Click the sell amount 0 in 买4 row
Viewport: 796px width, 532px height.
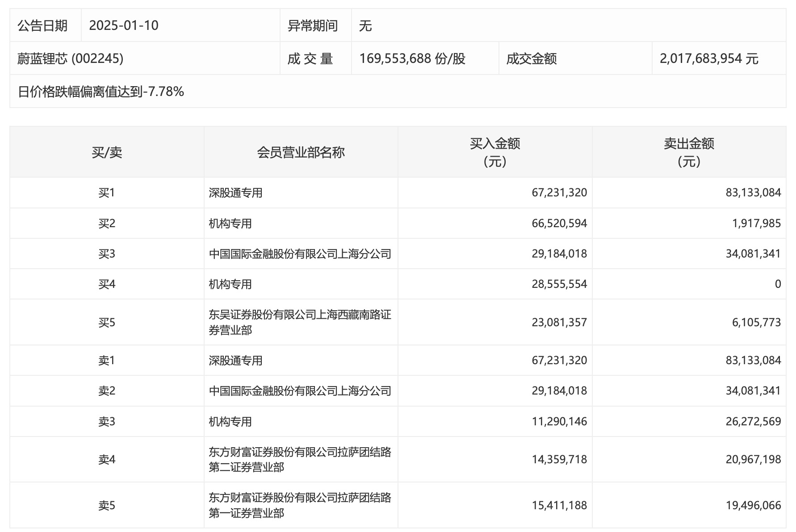click(778, 284)
